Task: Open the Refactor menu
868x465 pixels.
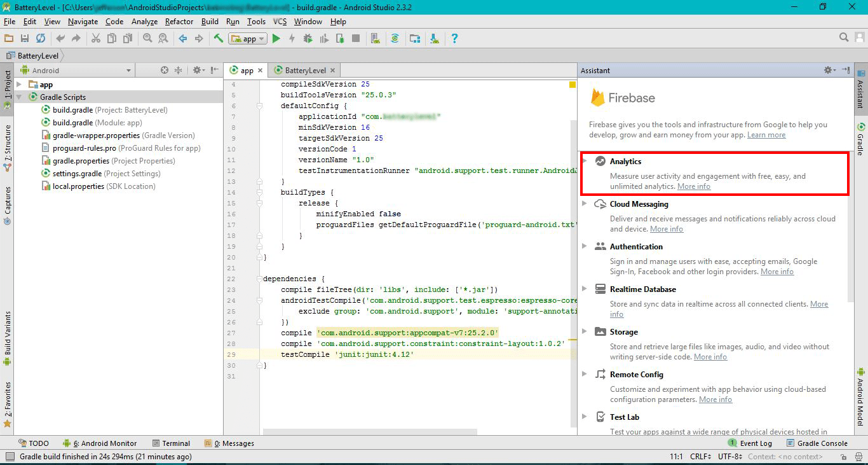Action: click(x=179, y=22)
